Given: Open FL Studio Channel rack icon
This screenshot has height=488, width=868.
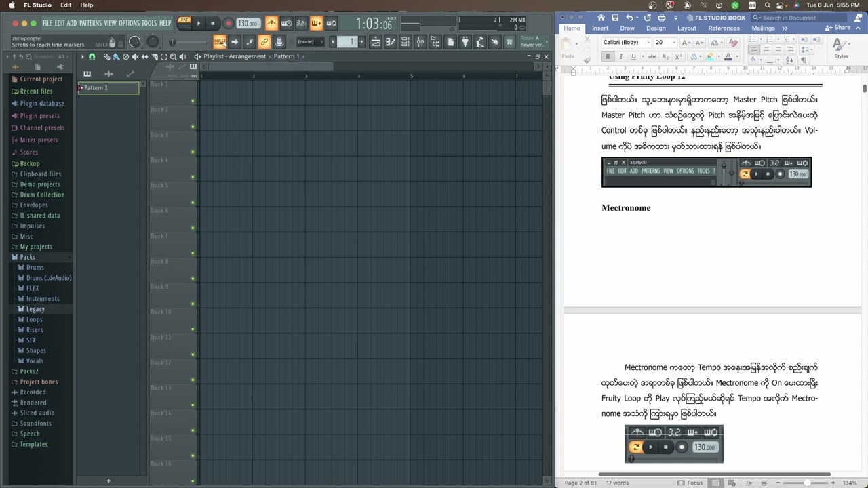Looking at the screenshot, I should point(406,42).
